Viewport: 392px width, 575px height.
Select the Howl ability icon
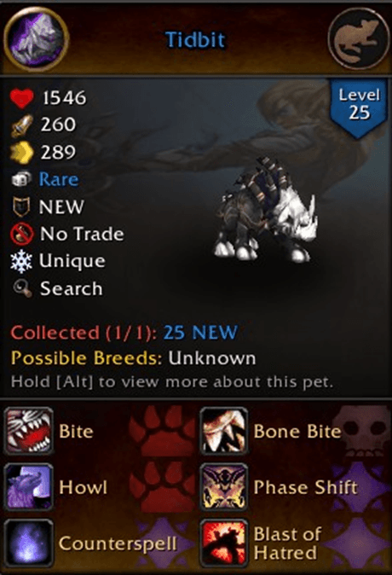29,487
